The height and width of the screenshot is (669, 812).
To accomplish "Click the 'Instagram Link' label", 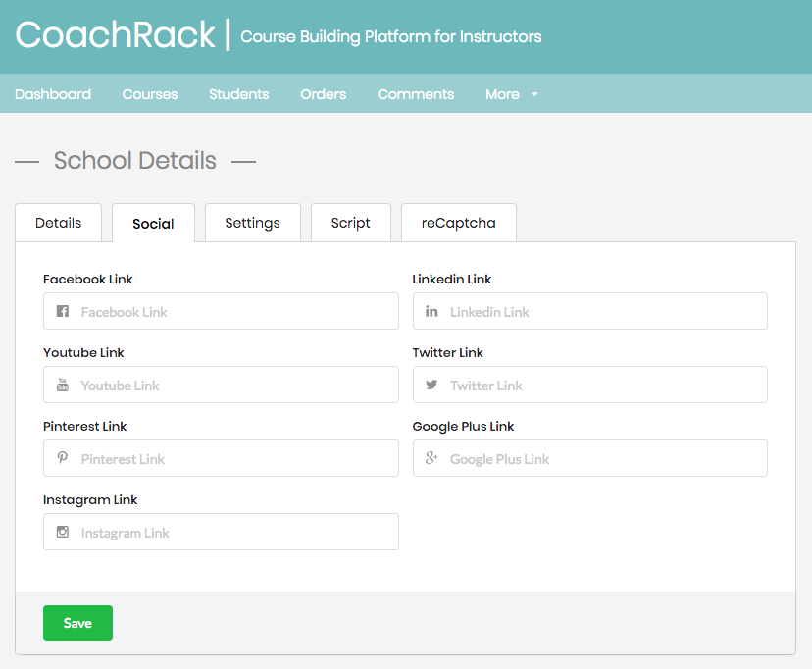I will (x=90, y=499).
